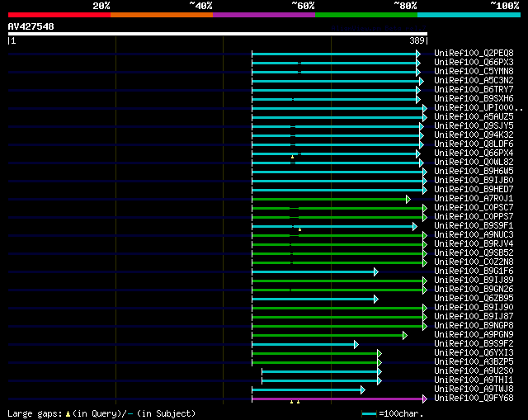Select the purple ~60% identity legend segment
The width and height of the screenshot is (528, 420).
coord(263,15)
